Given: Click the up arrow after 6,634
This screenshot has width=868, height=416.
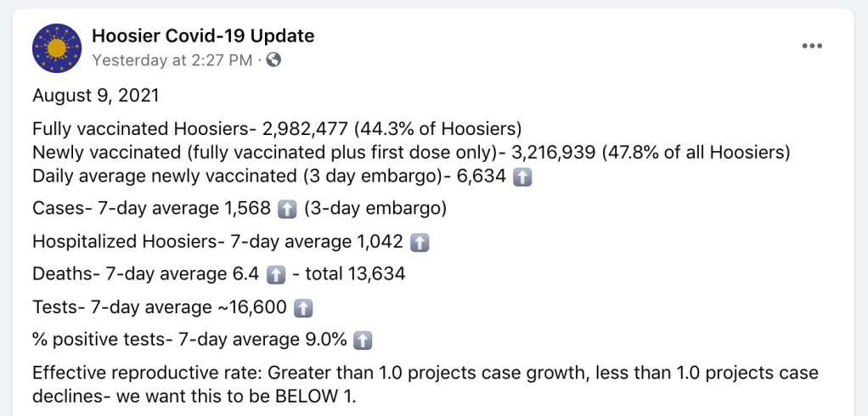Looking at the screenshot, I should click(x=523, y=177).
